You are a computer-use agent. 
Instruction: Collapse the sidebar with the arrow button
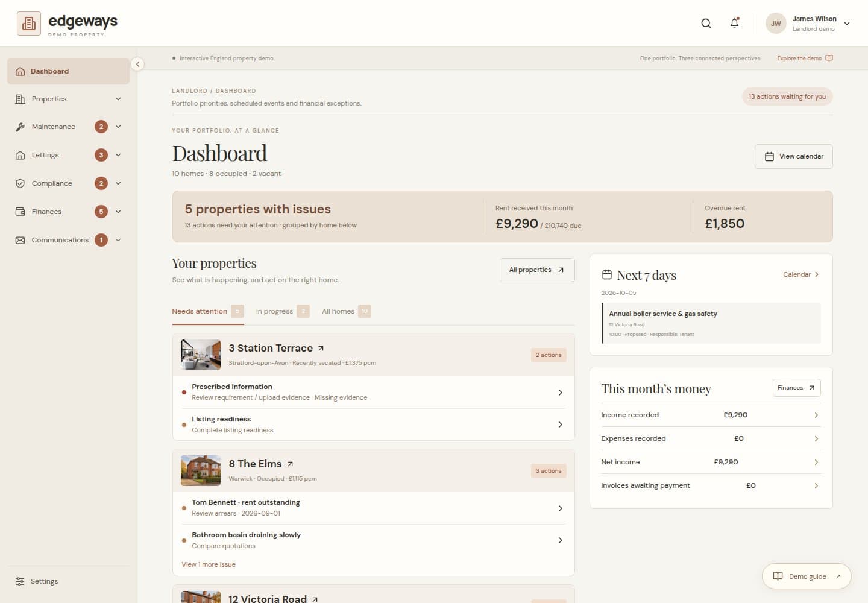click(137, 64)
